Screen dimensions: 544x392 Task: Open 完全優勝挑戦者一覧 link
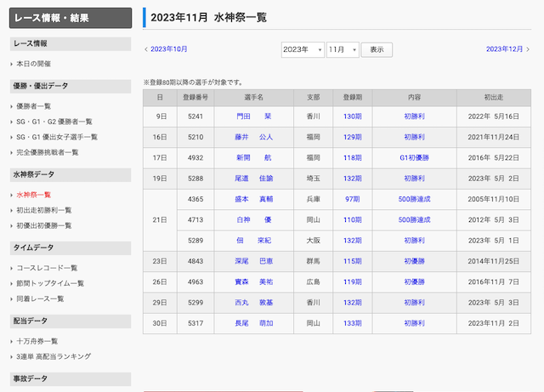pos(48,152)
